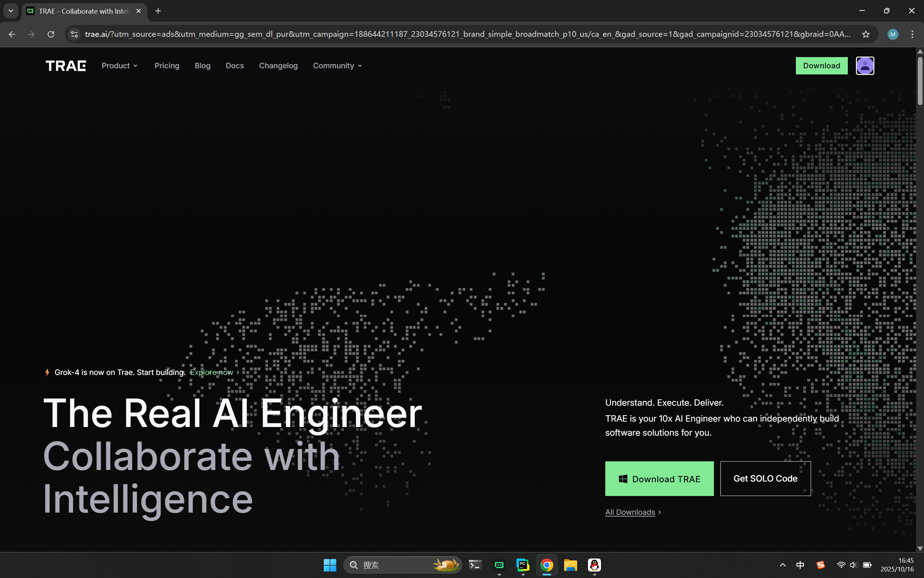Open TRAE app from taskbar
The image size is (924, 578).
click(x=499, y=565)
